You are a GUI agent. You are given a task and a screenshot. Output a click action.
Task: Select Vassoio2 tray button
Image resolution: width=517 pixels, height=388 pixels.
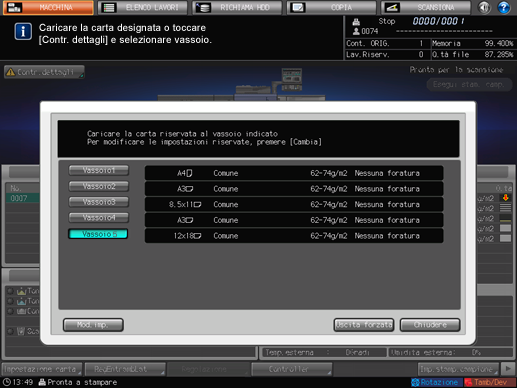pyautogui.click(x=99, y=186)
